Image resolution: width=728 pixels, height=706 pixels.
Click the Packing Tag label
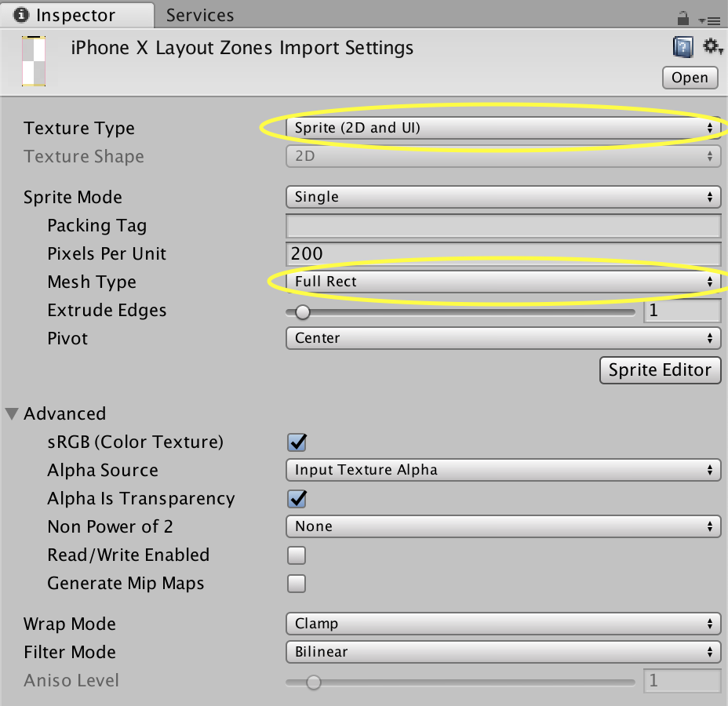point(97,226)
